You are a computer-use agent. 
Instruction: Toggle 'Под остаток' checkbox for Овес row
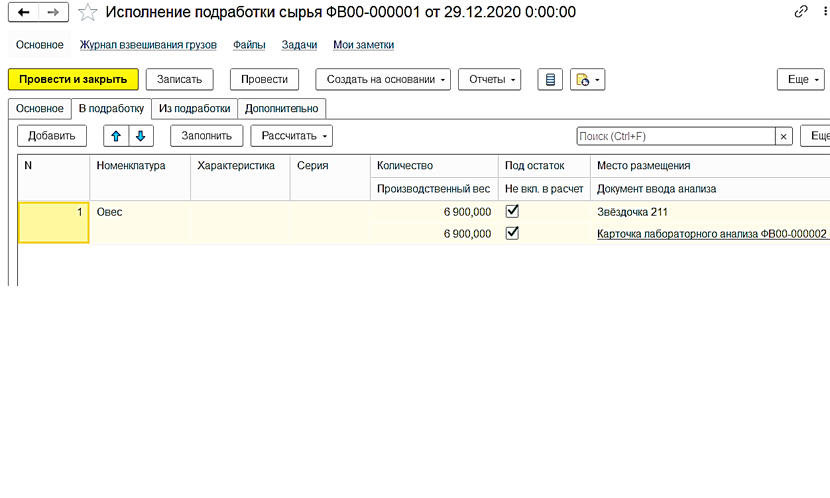(512, 211)
